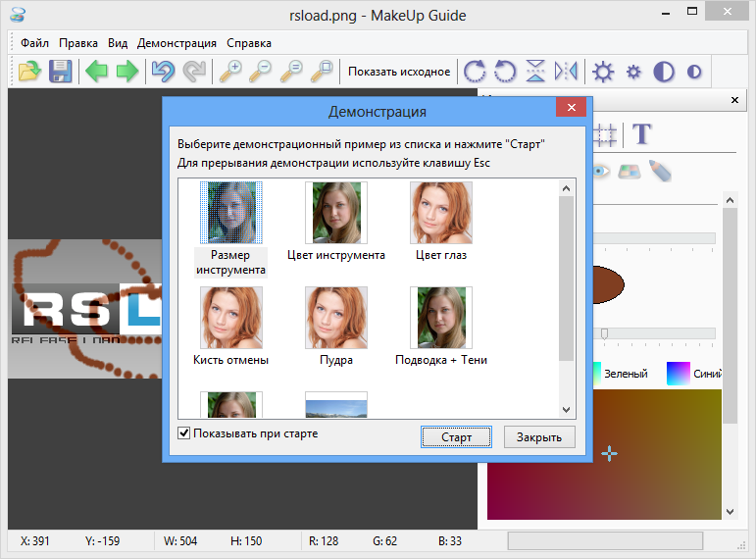Undo last action with blue curved arrow
The width and height of the screenshot is (756, 559).
click(163, 72)
